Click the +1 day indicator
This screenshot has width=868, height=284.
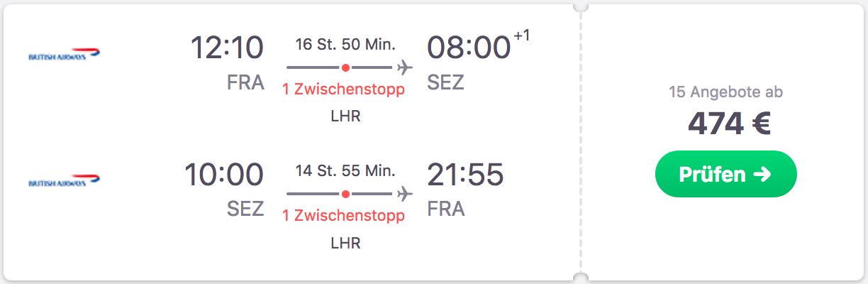[521, 37]
